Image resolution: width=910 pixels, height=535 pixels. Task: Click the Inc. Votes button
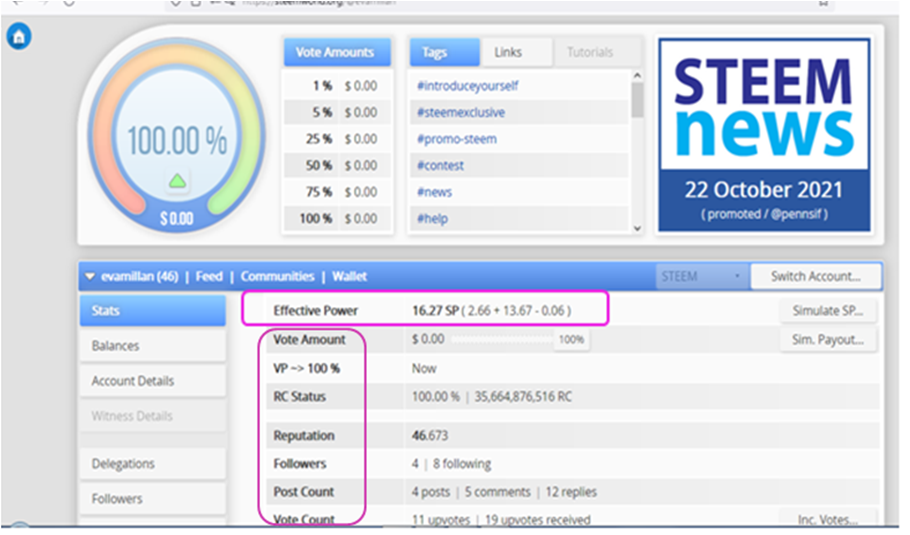click(x=828, y=519)
